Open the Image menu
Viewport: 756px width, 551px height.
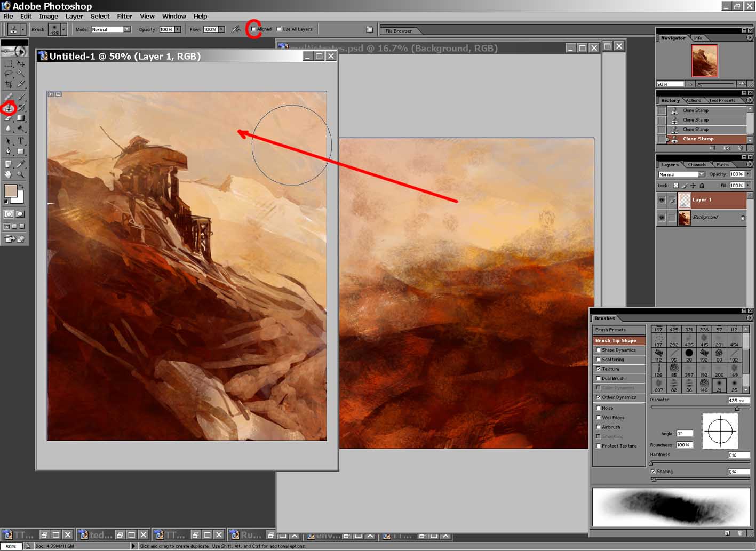49,17
